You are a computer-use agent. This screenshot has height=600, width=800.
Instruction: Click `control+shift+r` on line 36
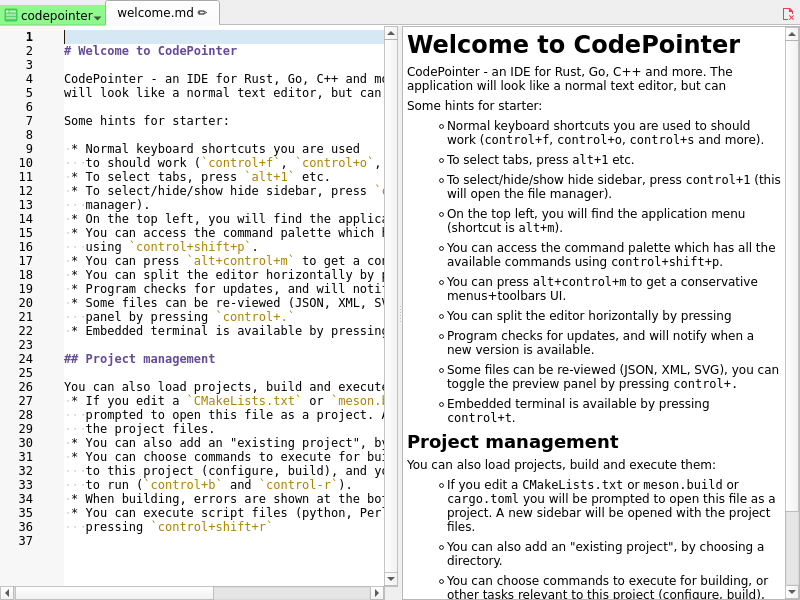click(x=212, y=527)
